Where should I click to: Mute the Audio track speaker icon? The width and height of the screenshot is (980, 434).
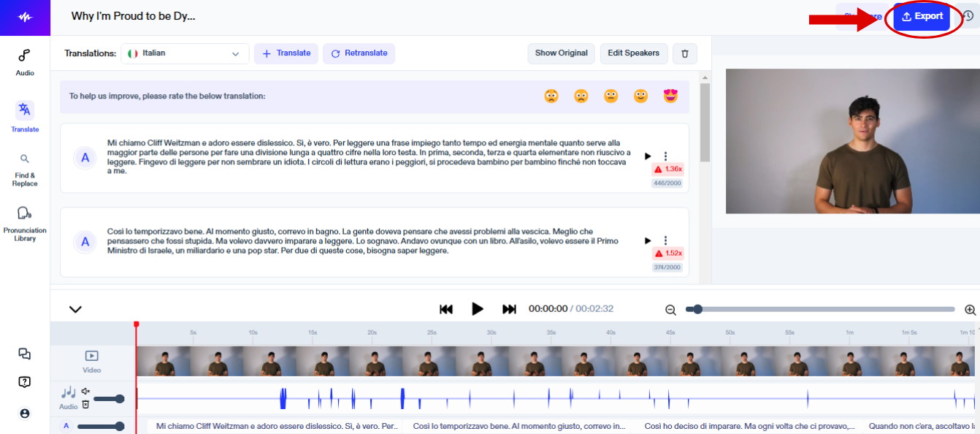click(85, 392)
